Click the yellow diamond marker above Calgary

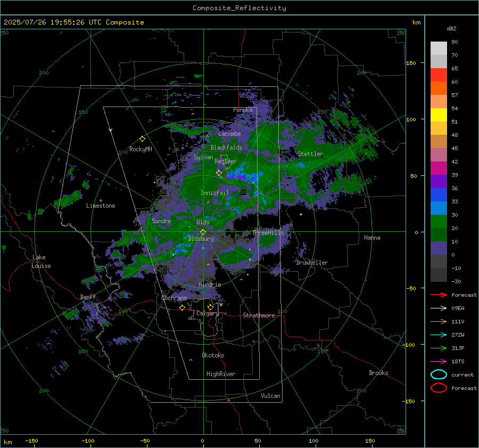click(x=210, y=307)
